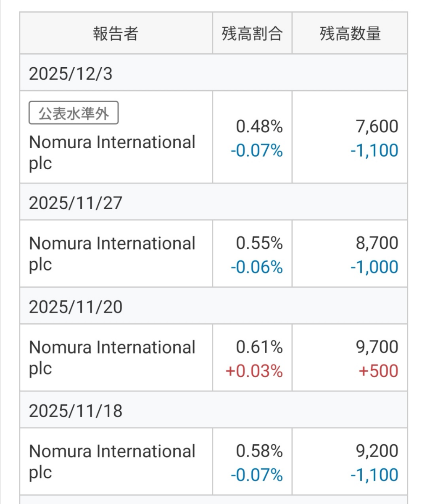Viewport: 427px width, 504px height.
Task: Click the red +0.03% change value
Action: [254, 371]
